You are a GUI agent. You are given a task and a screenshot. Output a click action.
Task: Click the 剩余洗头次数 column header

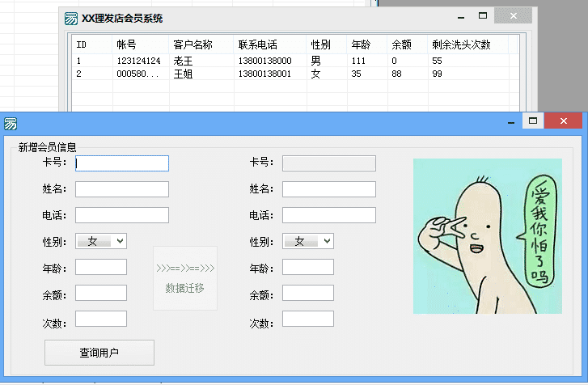[461, 44]
